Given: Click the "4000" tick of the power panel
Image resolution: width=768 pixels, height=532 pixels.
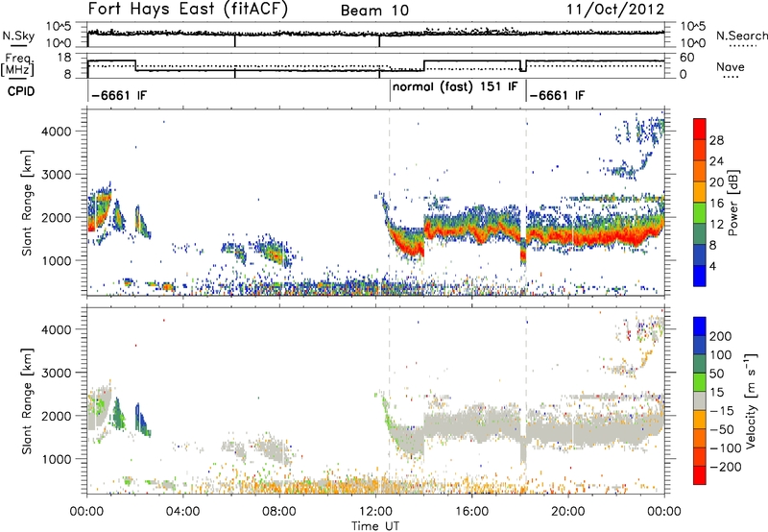Looking at the screenshot, I should [x=56, y=132].
